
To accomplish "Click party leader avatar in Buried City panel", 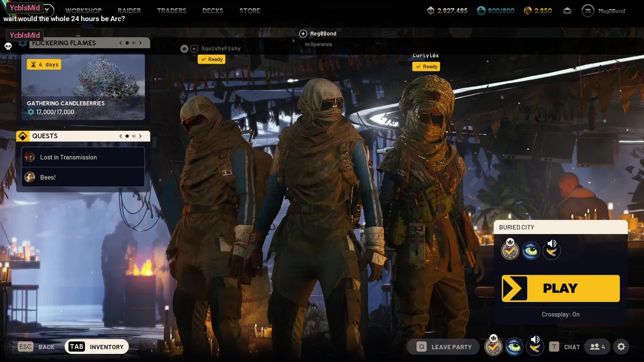I will click(x=510, y=250).
